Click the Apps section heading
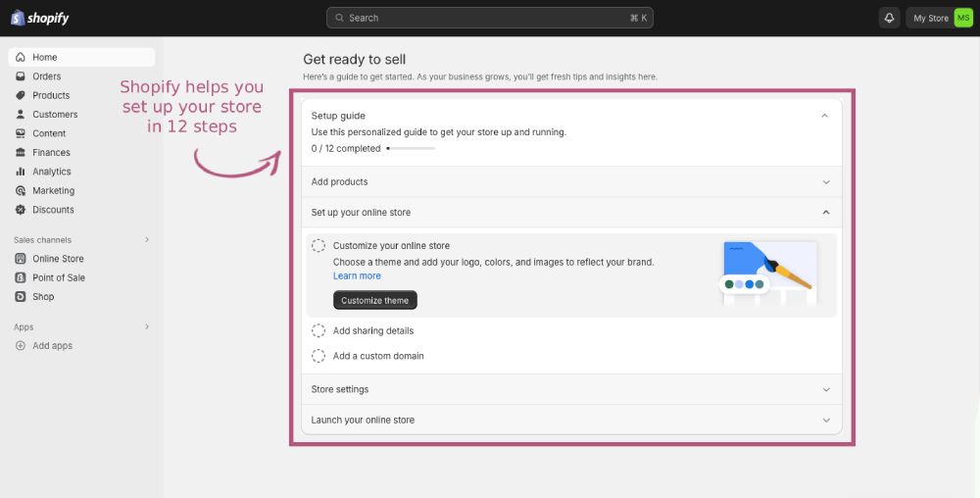The image size is (980, 498). [24, 326]
